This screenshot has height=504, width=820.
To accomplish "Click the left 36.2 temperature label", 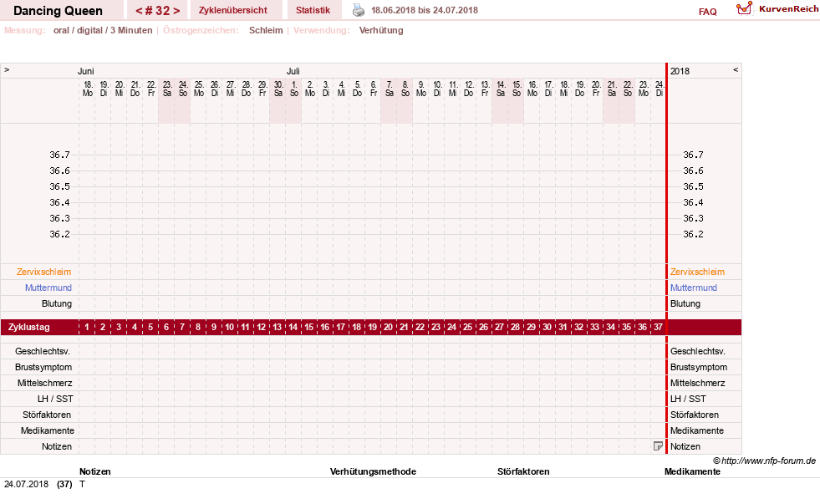I will [x=59, y=234].
